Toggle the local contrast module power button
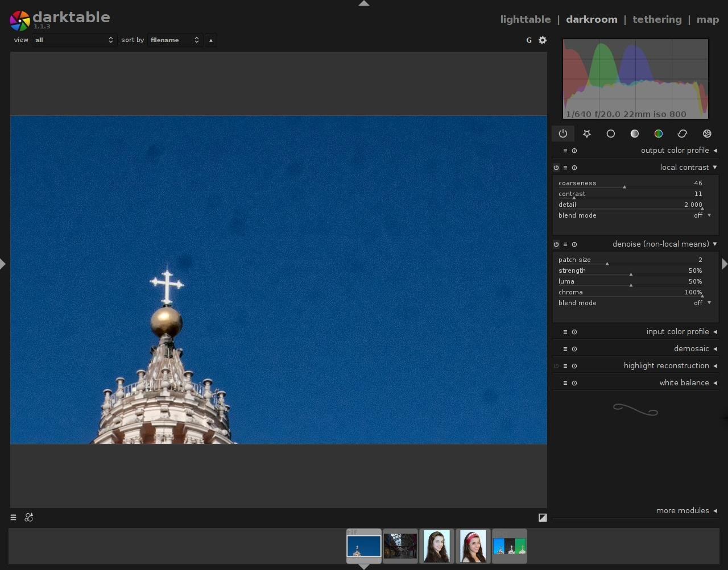The image size is (728, 570). click(x=556, y=168)
